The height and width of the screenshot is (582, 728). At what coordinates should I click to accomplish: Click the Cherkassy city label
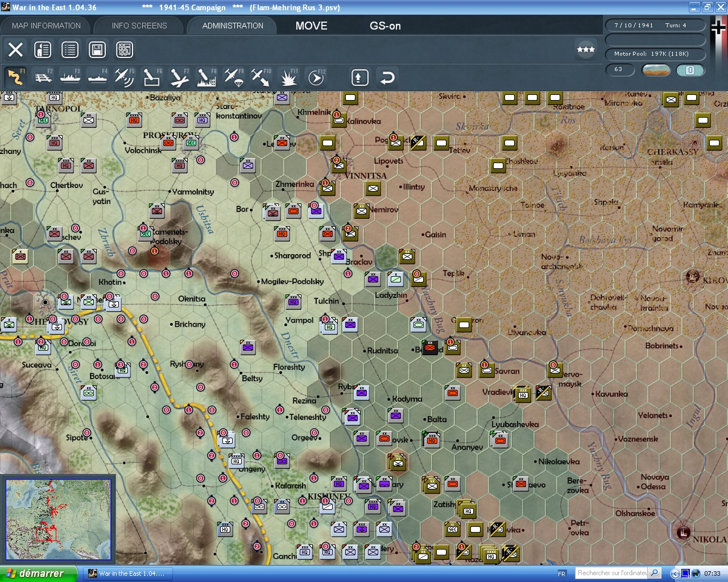coord(672,152)
